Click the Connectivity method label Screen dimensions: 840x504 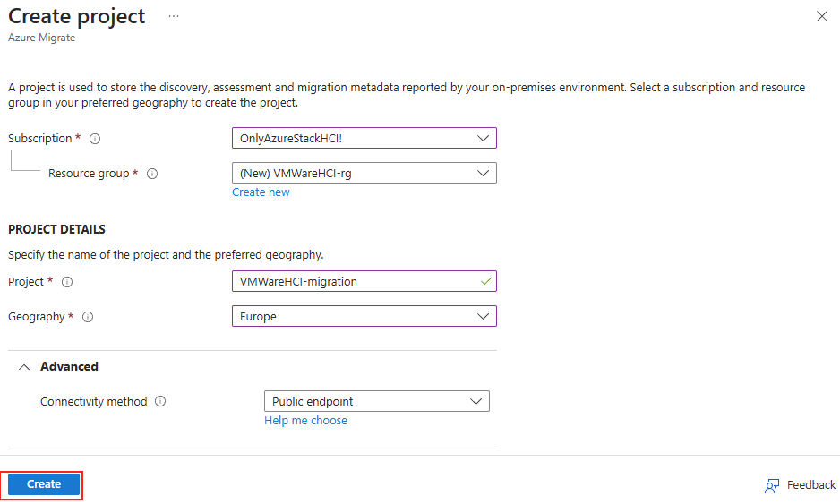94,402
